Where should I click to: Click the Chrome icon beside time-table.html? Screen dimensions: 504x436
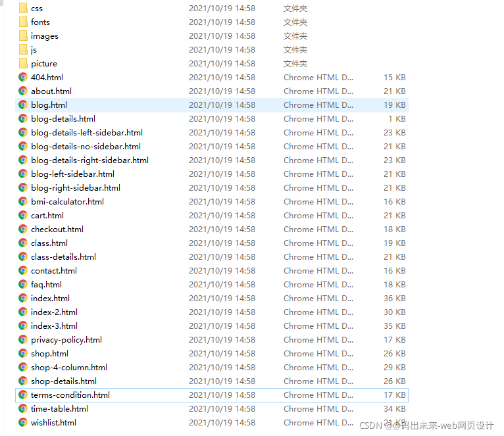click(x=23, y=408)
